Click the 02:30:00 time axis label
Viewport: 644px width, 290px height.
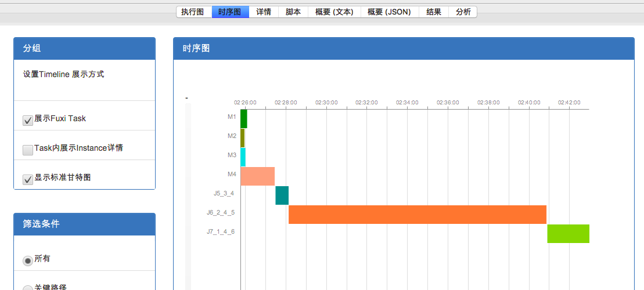(326, 103)
